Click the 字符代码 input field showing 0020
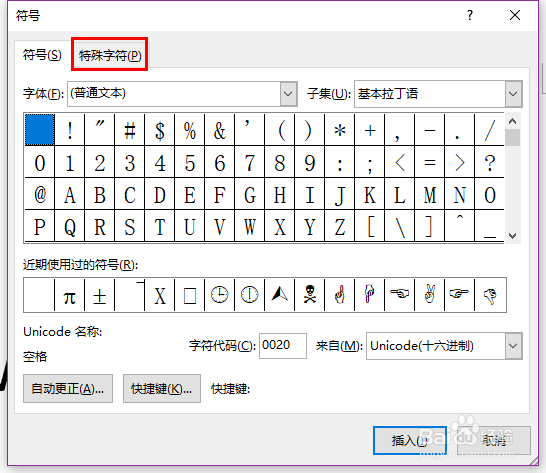The width and height of the screenshot is (546, 473). pos(283,346)
